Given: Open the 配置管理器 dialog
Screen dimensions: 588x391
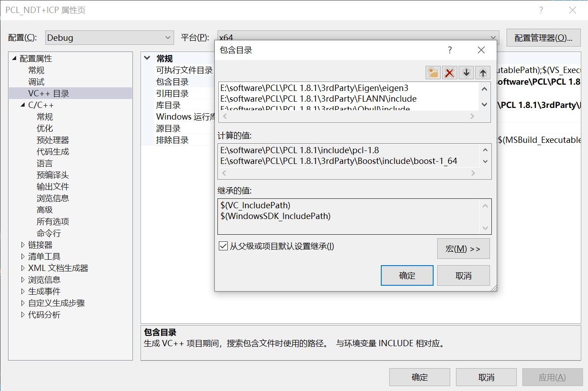Looking at the screenshot, I should (543, 38).
